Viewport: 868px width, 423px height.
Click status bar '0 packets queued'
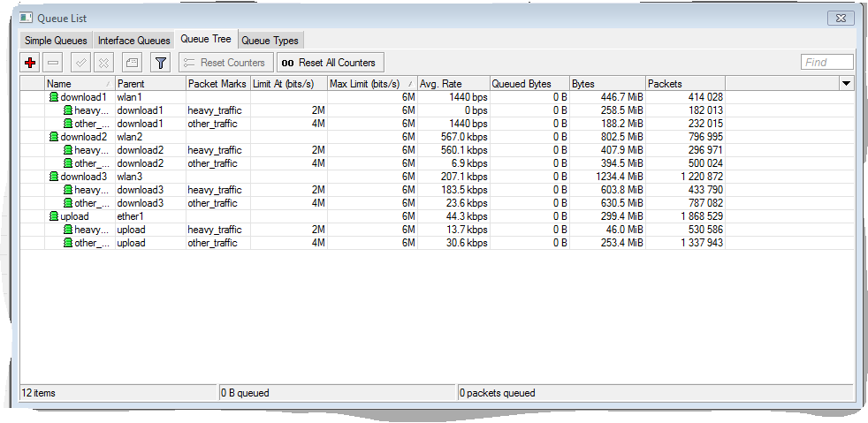click(x=498, y=393)
